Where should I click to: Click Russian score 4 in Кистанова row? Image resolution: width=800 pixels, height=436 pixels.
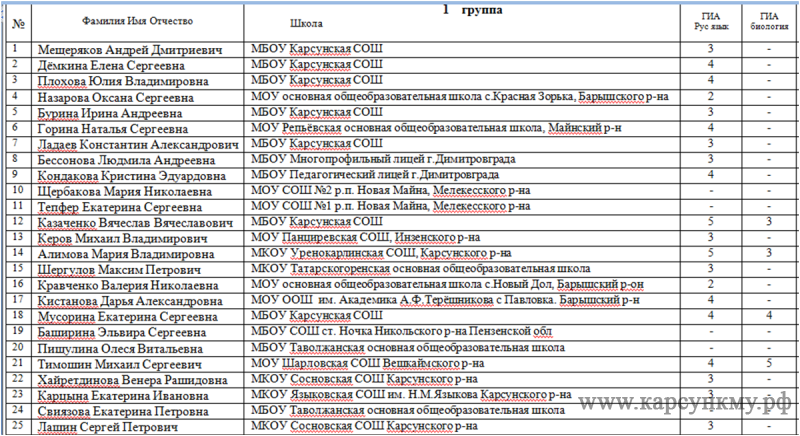point(711,300)
